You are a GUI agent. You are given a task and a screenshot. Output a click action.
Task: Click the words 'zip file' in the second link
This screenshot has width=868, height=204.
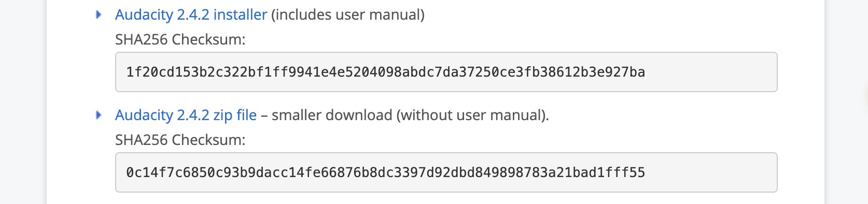click(235, 115)
